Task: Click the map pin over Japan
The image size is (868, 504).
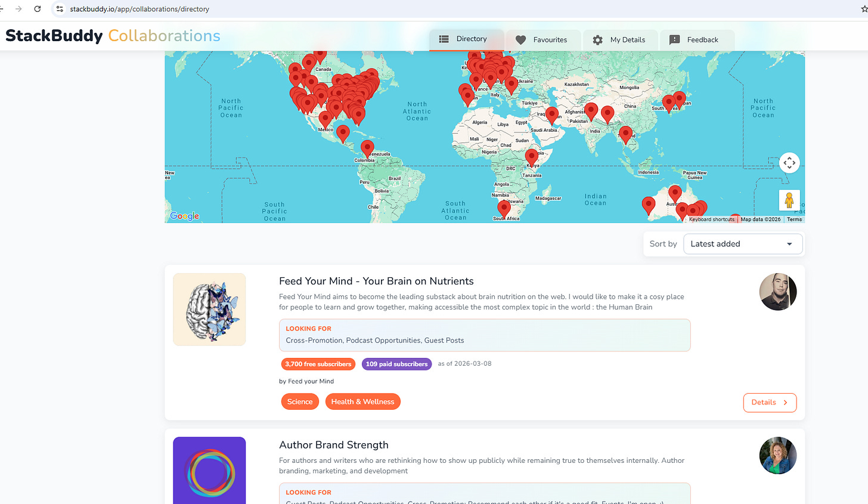Action: 679,100
